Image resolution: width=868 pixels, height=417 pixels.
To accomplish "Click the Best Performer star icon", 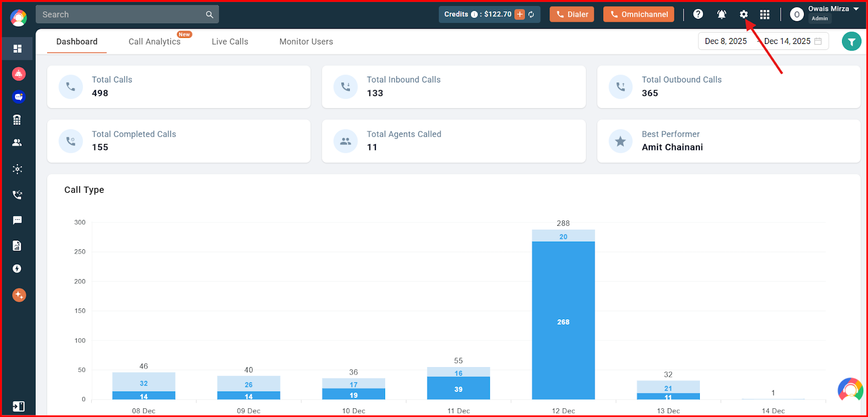I will [621, 141].
